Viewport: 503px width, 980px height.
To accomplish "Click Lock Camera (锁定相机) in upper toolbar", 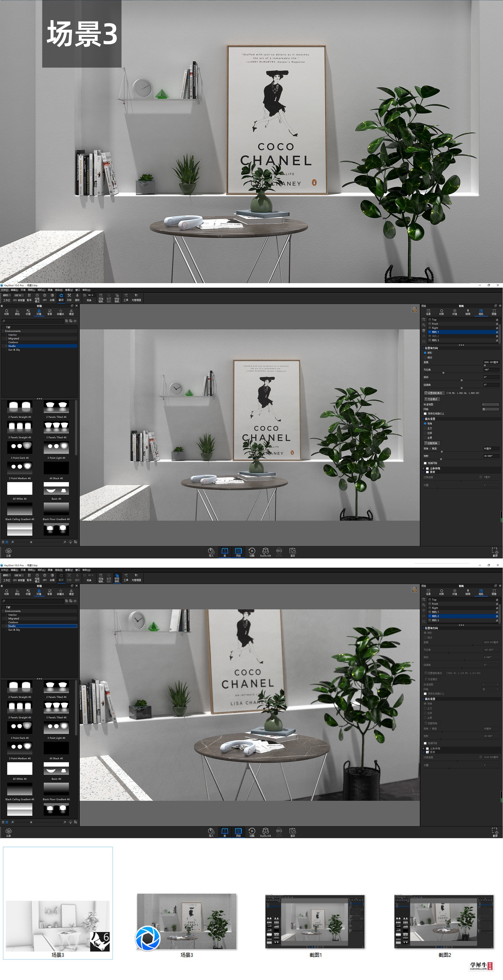I will pyautogui.click(x=117, y=298).
